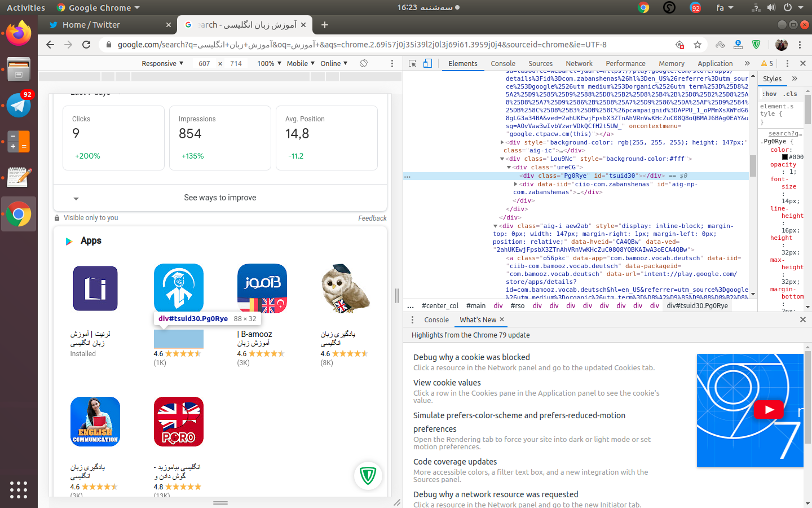
Task: Open the Application tab
Action: (x=715, y=63)
